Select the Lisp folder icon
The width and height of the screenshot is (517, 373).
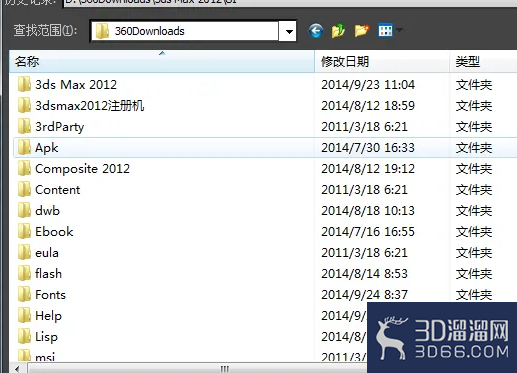pyautogui.click(x=24, y=336)
